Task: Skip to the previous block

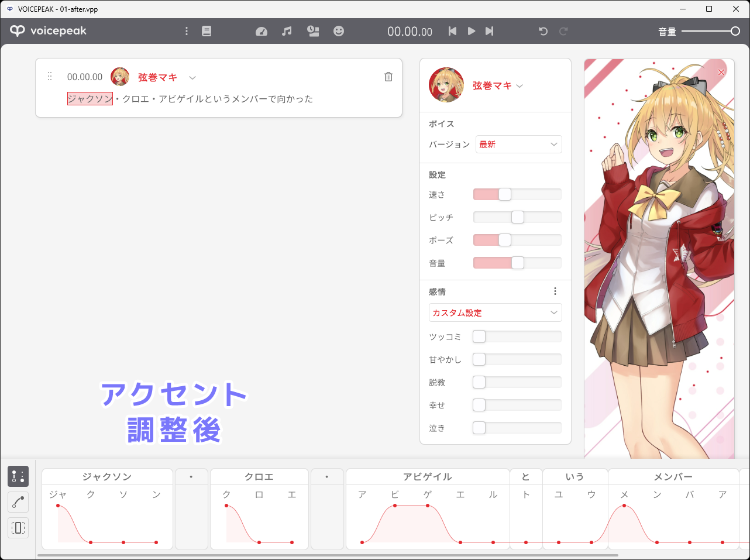Action: click(452, 31)
